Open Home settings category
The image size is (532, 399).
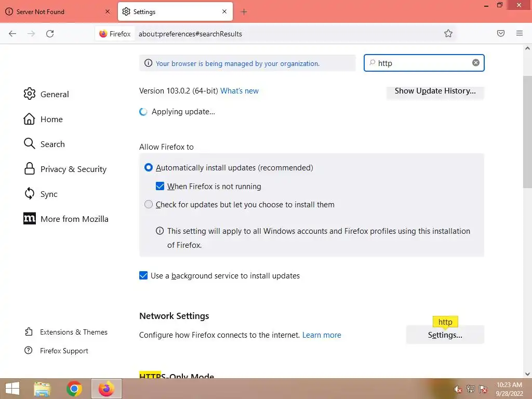click(x=43, y=119)
